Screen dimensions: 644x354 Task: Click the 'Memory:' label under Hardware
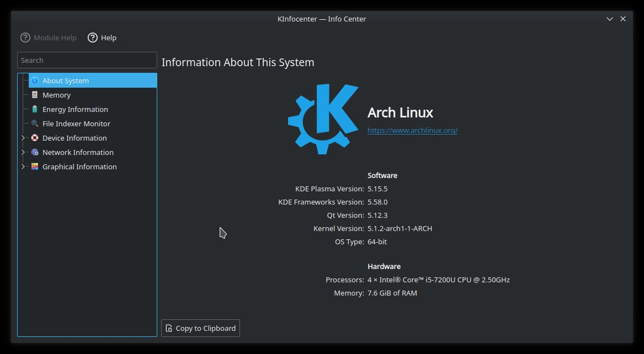[349, 293]
